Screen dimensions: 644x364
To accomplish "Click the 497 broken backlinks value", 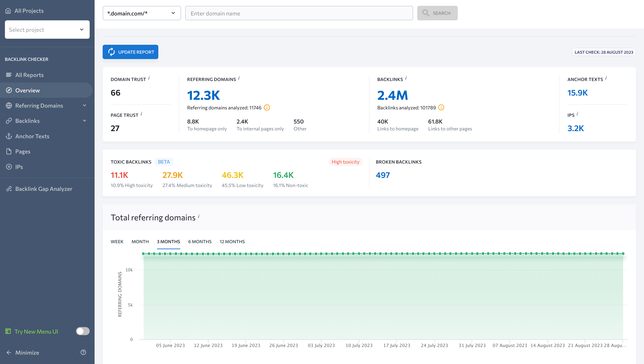I will (383, 175).
